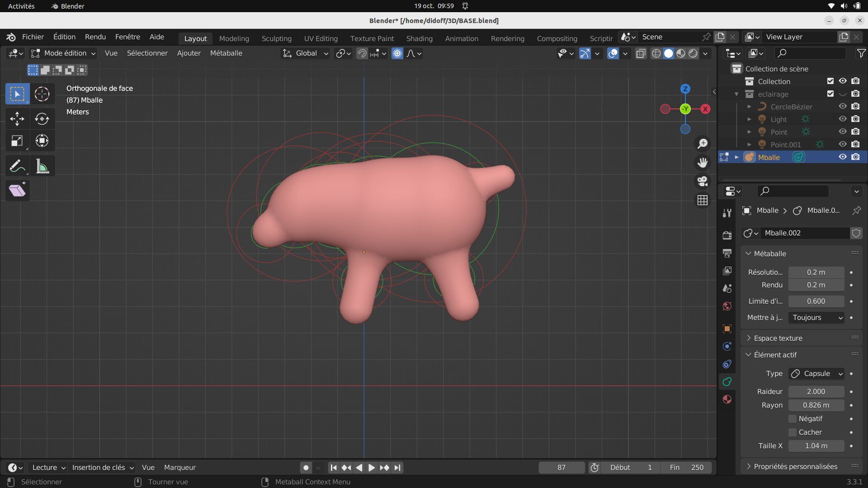Pick the Transform tool
This screenshot has width=868, height=488.
42,141
